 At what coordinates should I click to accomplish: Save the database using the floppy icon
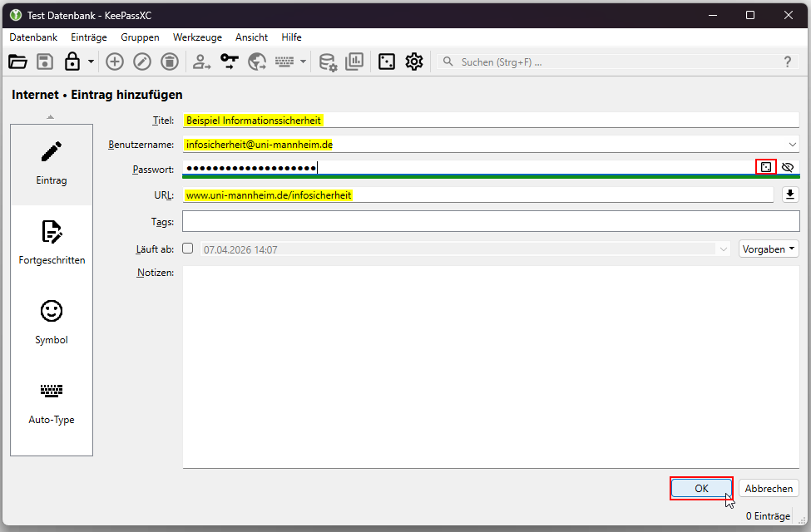[x=45, y=62]
